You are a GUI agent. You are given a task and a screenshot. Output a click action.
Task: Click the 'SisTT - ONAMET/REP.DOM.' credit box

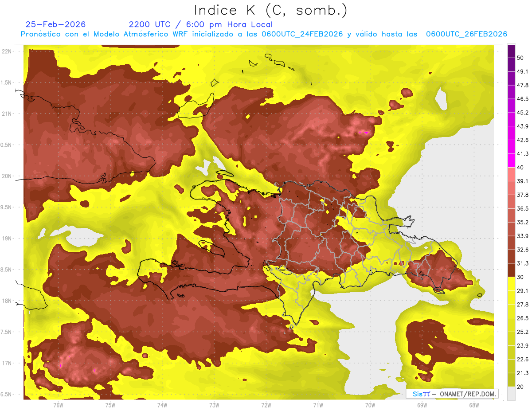pos(452,394)
